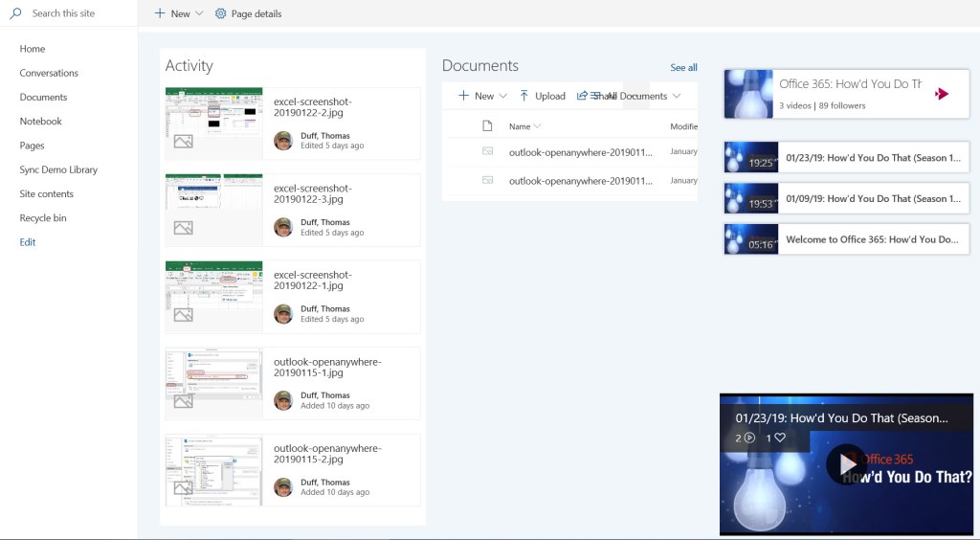Click Duff, Thomas avatar on excel-screenshot-20190122-1 card
The image size is (980, 540).
coord(283,314)
